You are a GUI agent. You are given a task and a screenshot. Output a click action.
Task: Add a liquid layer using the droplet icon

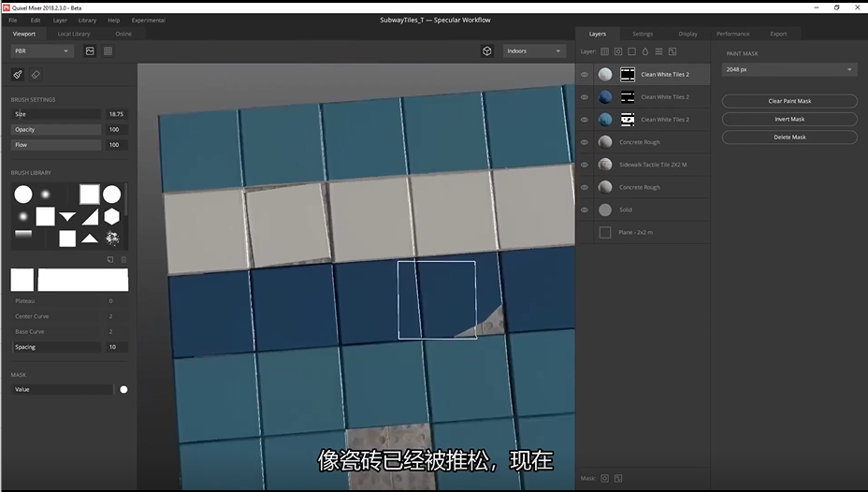[x=644, y=51]
